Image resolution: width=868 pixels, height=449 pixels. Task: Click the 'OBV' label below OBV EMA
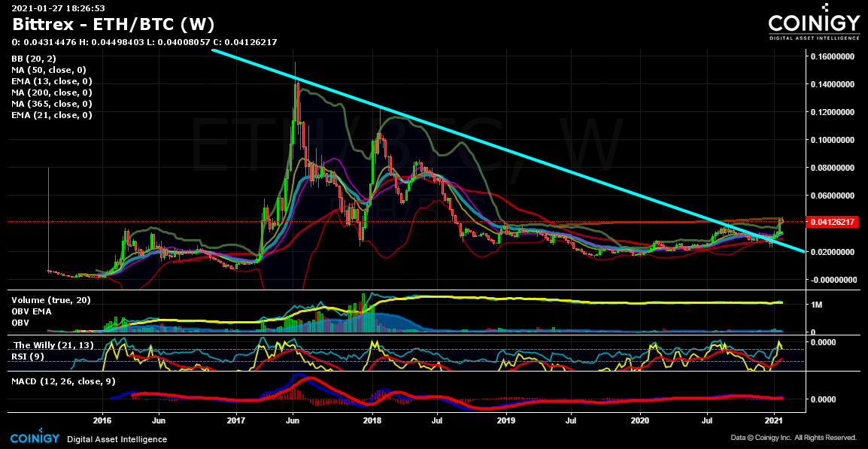pyautogui.click(x=20, y=322)
